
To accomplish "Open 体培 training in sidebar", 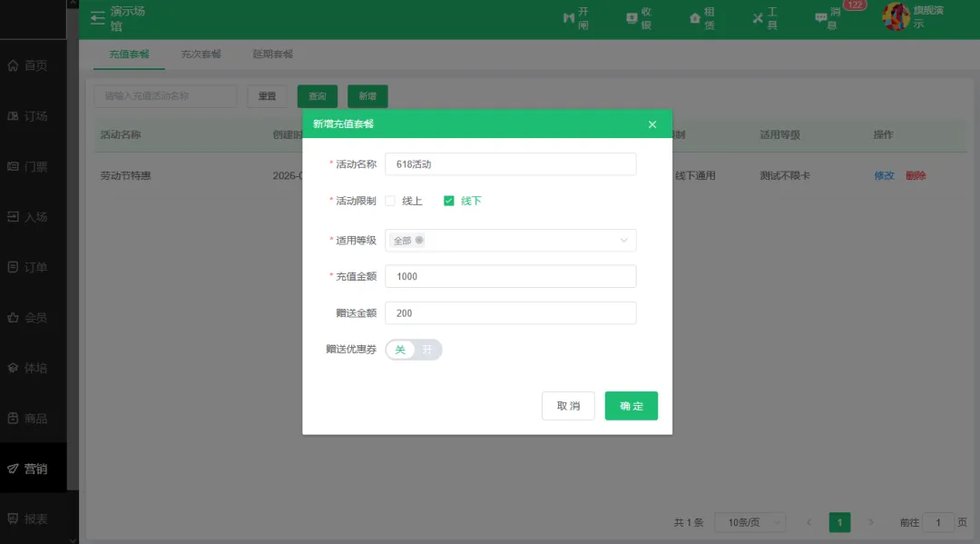I will pyautogui.click(x=28, y=368).
